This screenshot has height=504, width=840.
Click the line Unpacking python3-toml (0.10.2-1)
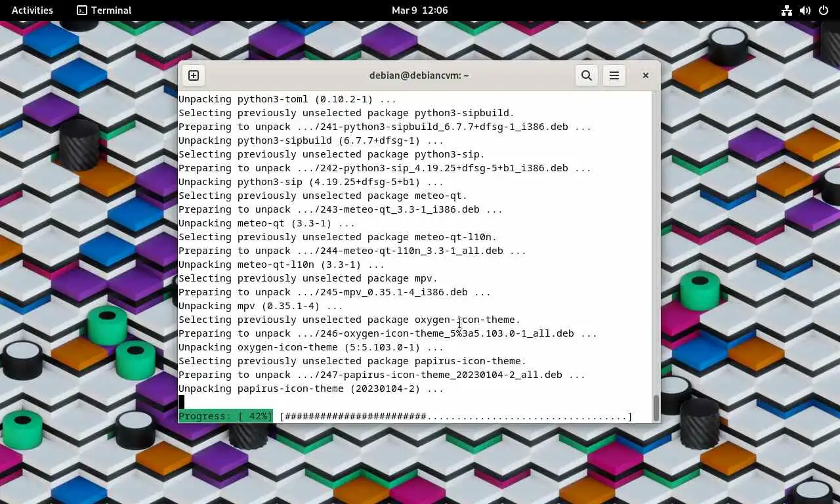287,99
